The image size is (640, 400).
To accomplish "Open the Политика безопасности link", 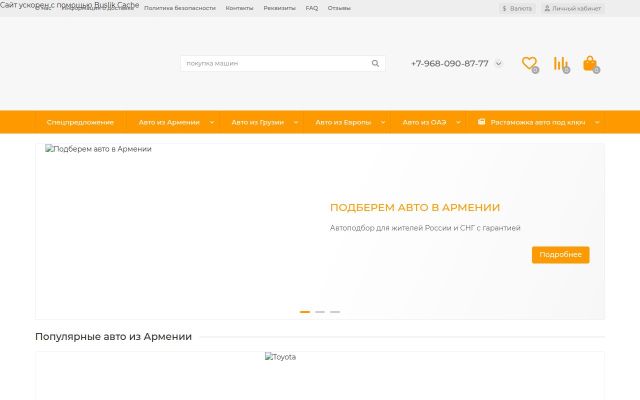I will point(180,8).
